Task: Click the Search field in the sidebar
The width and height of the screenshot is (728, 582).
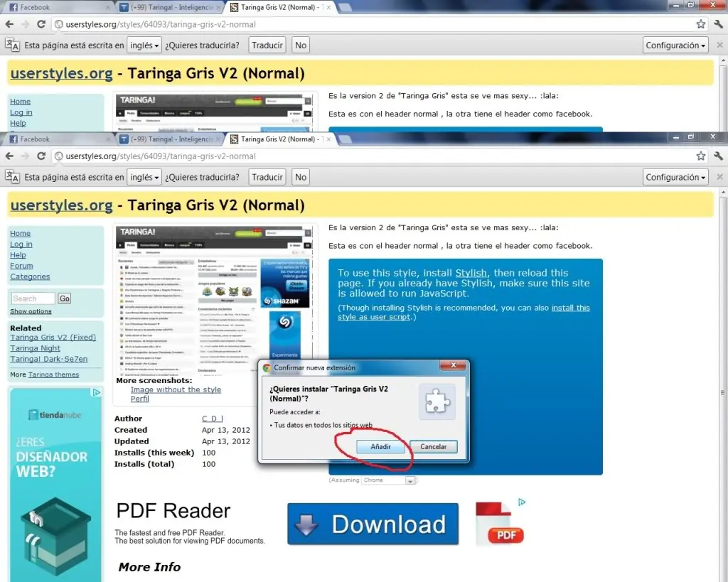Action: point(33,298)
